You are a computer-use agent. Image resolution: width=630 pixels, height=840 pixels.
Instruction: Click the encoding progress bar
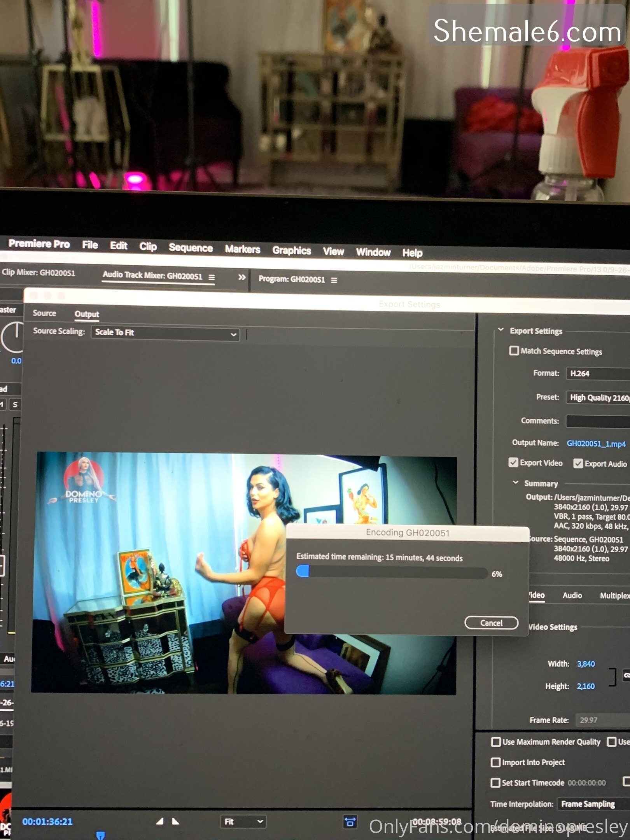(392, 572)
